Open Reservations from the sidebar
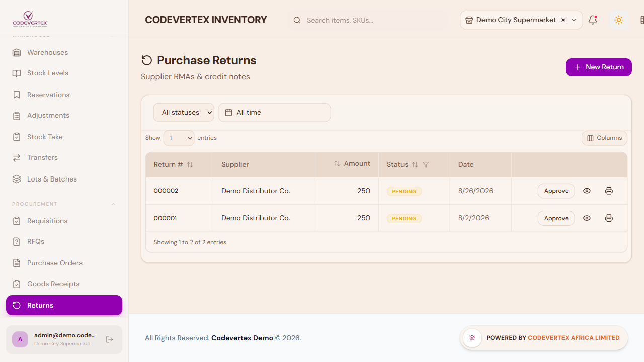Screen dimensions: 644x362 64,95
